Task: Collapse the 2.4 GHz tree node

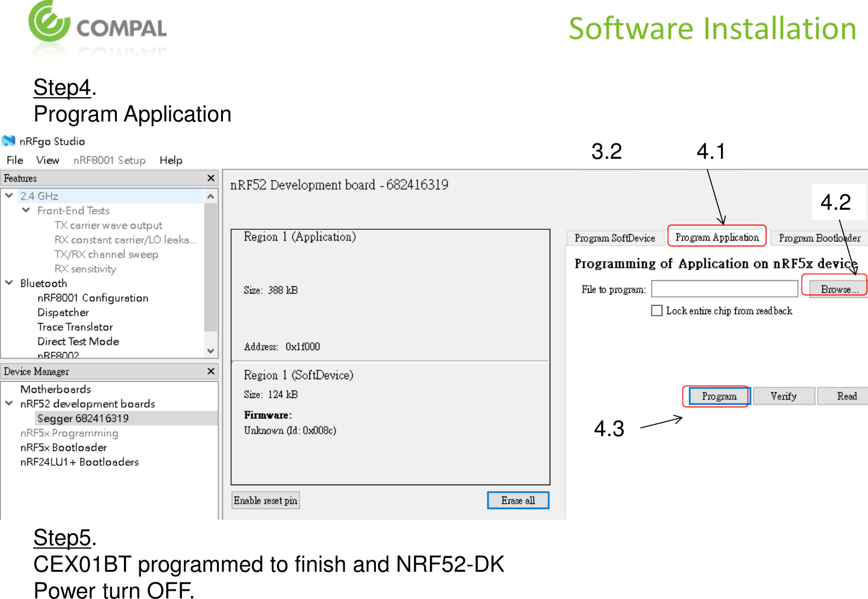Action: [x=9, y=195]
